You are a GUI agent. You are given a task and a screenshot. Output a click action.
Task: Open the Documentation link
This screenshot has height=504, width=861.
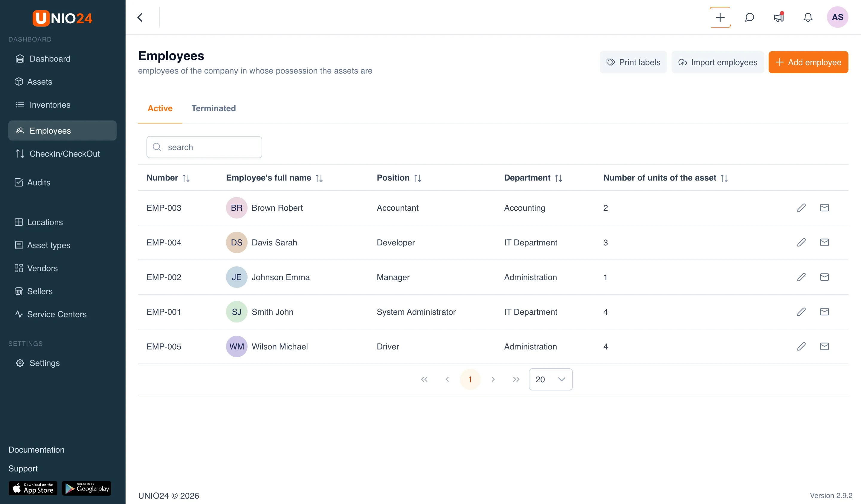36,450
